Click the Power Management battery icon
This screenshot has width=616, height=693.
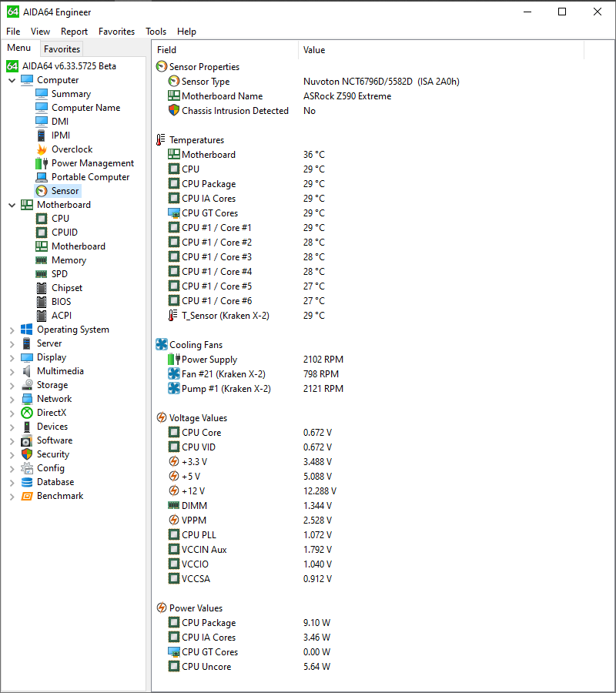click(42, 163)
